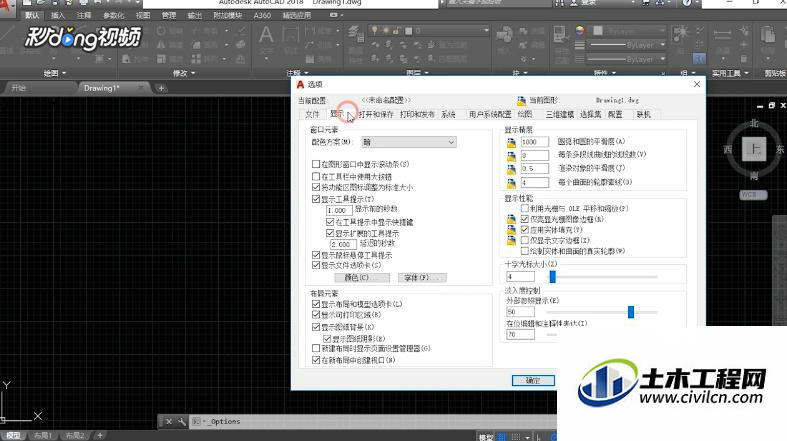The height and width of the screenshot is (441, 787).
Task: Switch to the 用户系统配置 tab
Action: 490,114
